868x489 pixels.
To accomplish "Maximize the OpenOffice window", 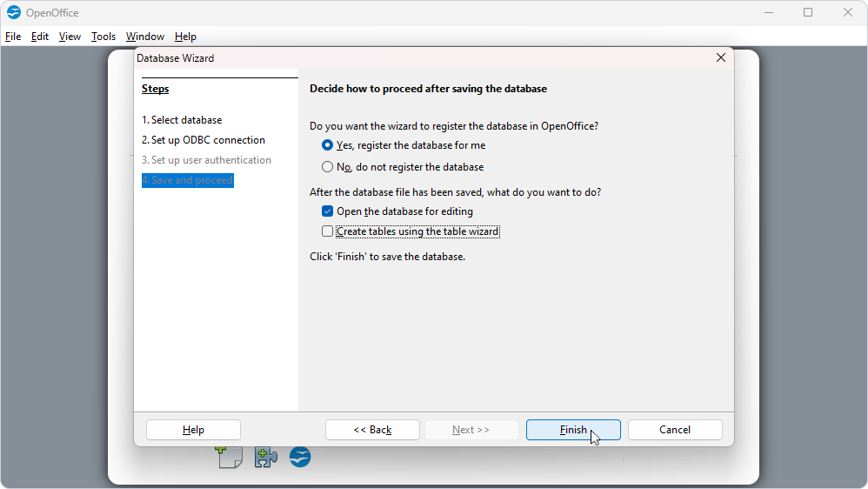I will (x=808, y=12).
